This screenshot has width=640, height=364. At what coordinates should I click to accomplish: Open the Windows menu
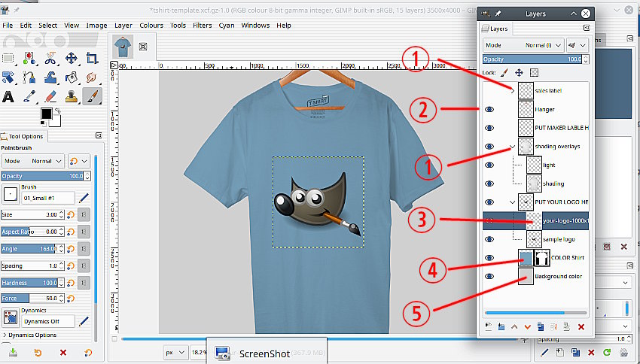point(255,26)
